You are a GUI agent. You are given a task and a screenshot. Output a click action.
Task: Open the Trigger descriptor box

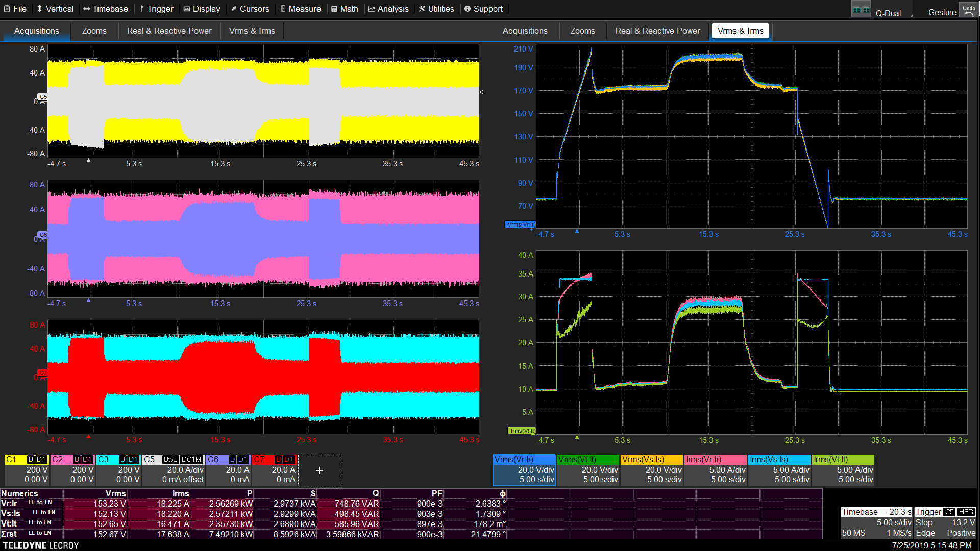pyautogui.click(x=945, y=522)
